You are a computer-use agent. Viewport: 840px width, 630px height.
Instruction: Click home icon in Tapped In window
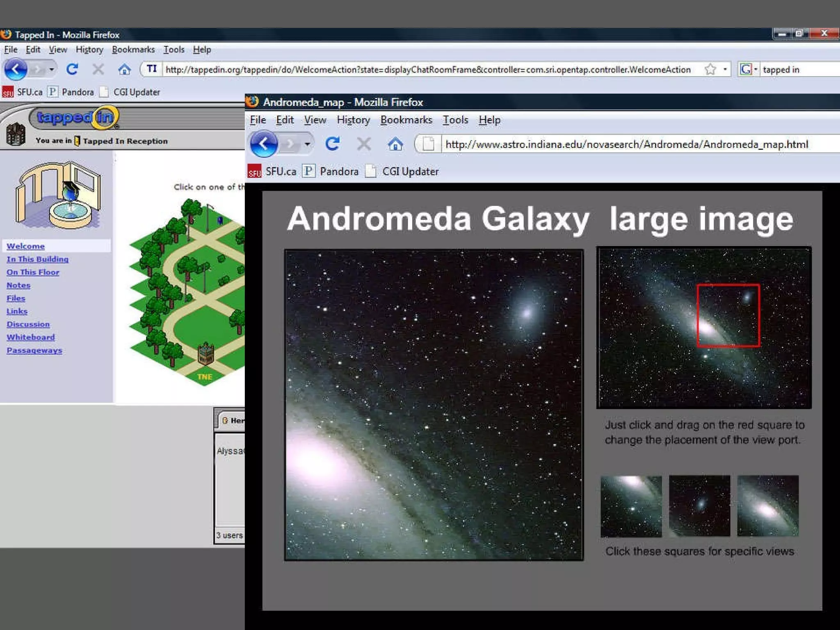[124, 69]
